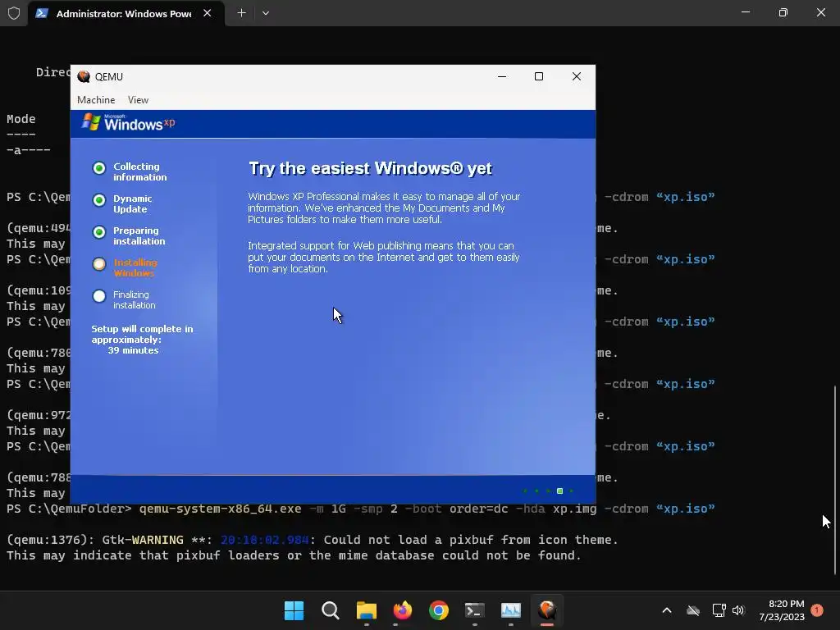Open File Explorer from taskbar
Viewport: 840px width, 630px height.
[x=367, y=610]
